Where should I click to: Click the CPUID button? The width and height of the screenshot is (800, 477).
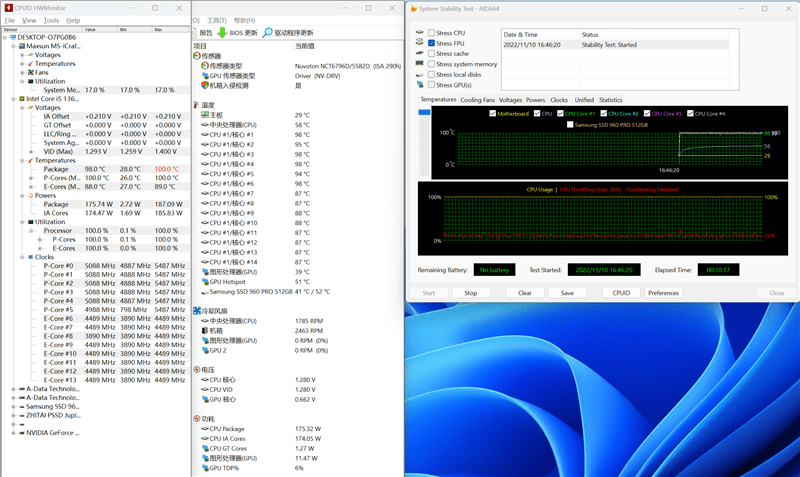621,293
